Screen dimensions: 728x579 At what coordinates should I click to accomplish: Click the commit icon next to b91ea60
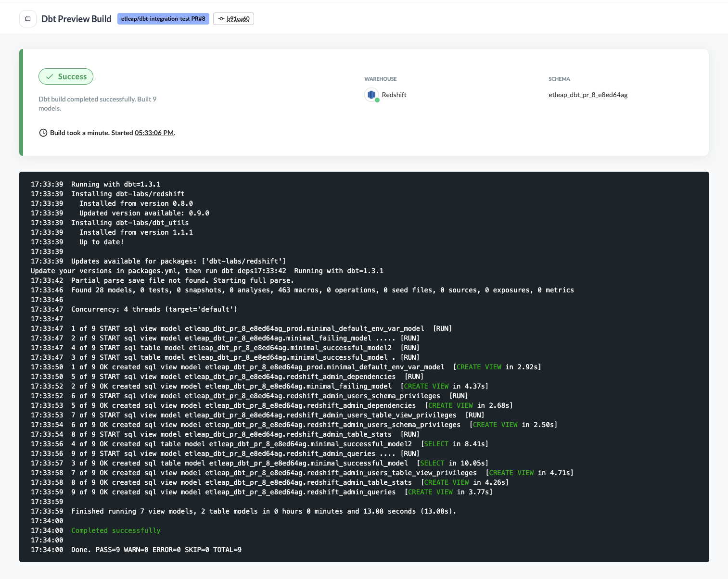click(221, 19)
